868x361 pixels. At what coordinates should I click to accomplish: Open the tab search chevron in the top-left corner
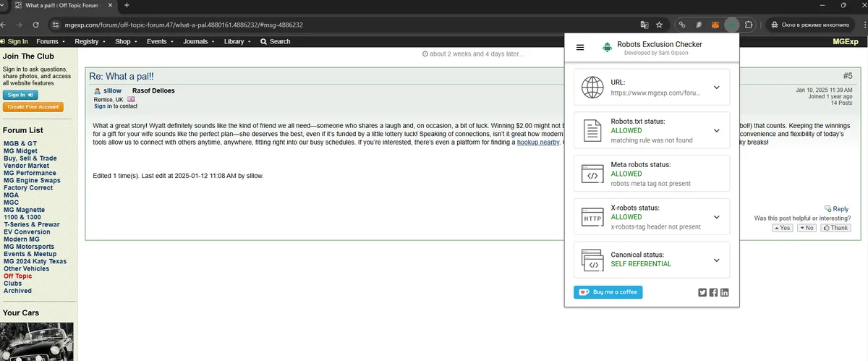click(4, 5)
